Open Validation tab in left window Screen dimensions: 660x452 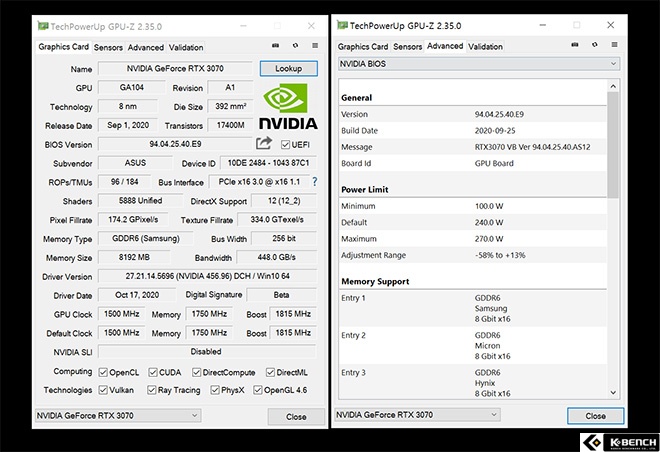[186, 48]
